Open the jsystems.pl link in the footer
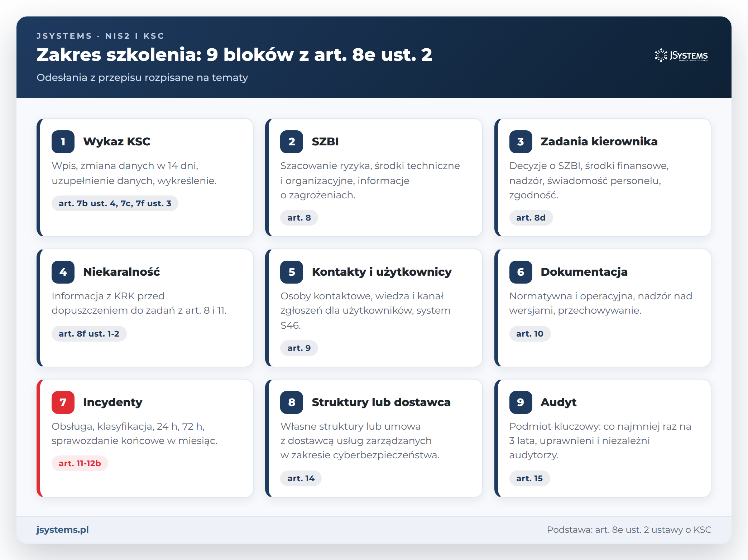The width and height of the screenshot is (748, 560). coord(63,530)
